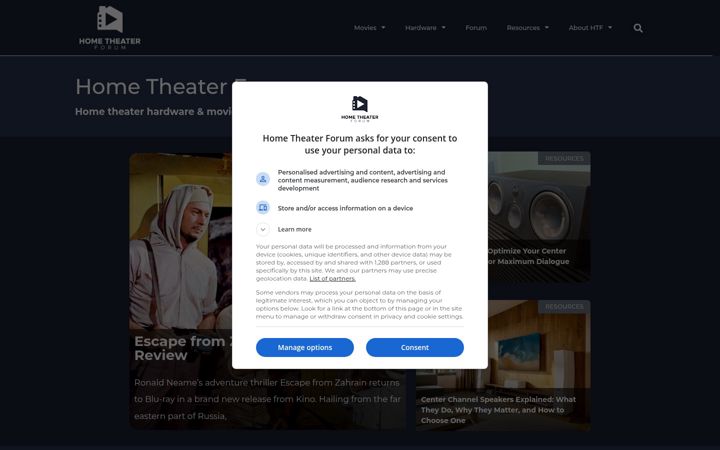This screenshot has height=450, width=720.
Task: Go to the Forum menu item
Action: (476, 28)
